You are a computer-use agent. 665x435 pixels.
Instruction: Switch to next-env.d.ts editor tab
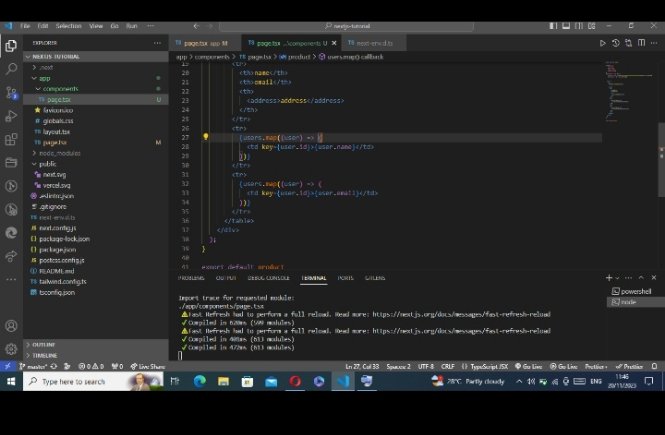(x=374, y=43)
